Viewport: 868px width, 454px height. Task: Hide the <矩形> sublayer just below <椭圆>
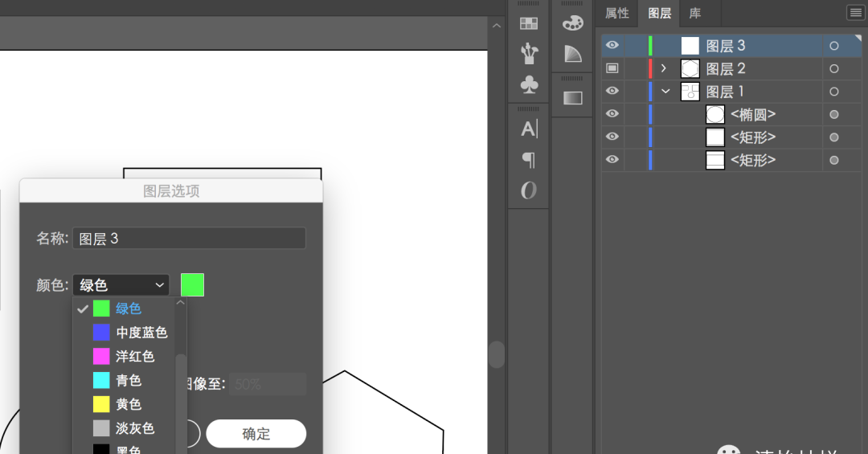point(612,137)
